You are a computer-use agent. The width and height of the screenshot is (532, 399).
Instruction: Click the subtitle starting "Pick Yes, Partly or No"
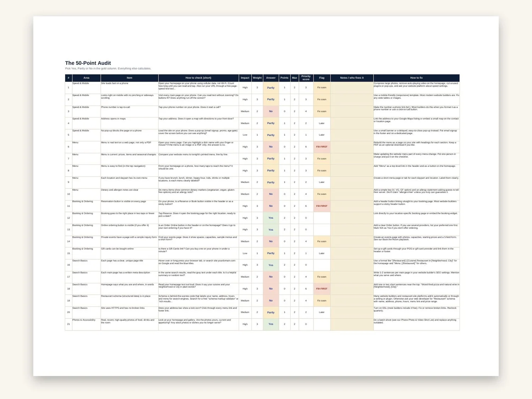[108, 68]
